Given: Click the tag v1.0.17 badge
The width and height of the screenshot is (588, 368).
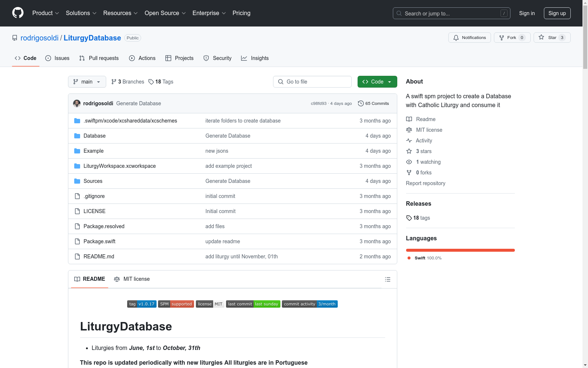Looking at the screenshot, I should click(142, 304).
